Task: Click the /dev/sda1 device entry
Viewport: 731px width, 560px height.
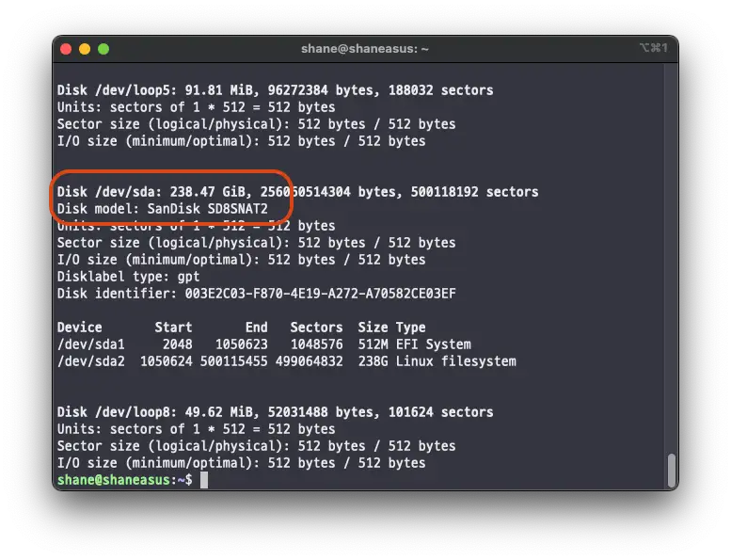Action: coord(91,344)
